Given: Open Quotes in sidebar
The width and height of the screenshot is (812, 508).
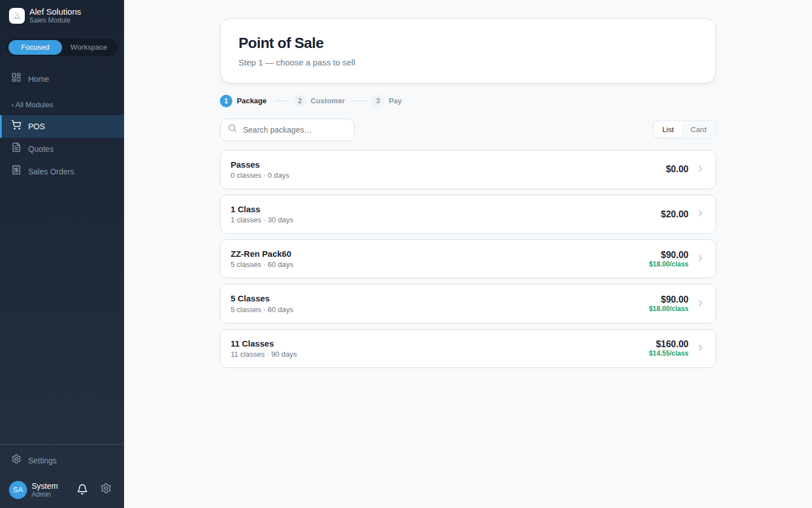Looking at the screenshot, I should pos(62,149).
